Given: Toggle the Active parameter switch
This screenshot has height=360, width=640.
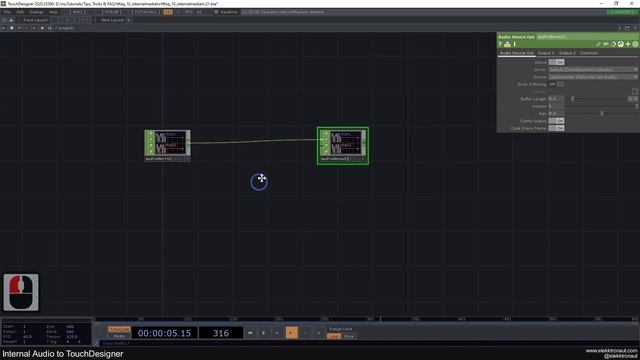Looking at the screenshot, I should 556,62.
